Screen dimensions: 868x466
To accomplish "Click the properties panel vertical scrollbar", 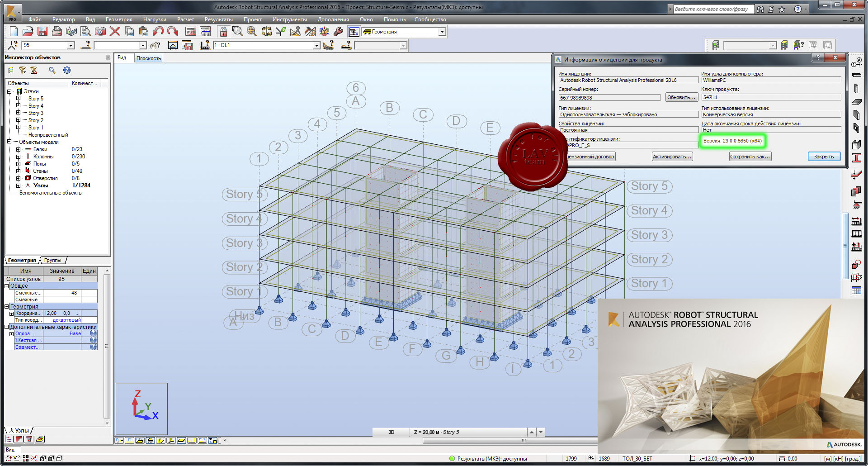I will (x=107, y=346).
